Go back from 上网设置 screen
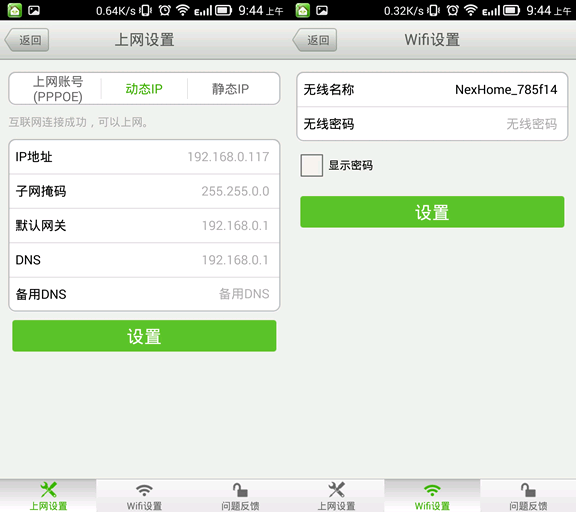The height and width of the screenshot is (512, 576). [26, 40]
